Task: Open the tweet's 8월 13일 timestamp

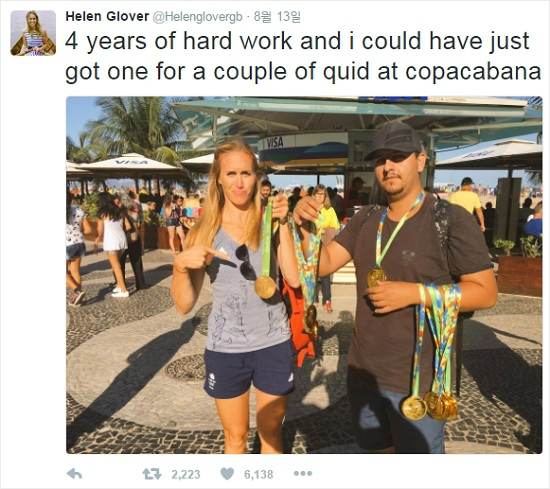Action: pos(277,16)
